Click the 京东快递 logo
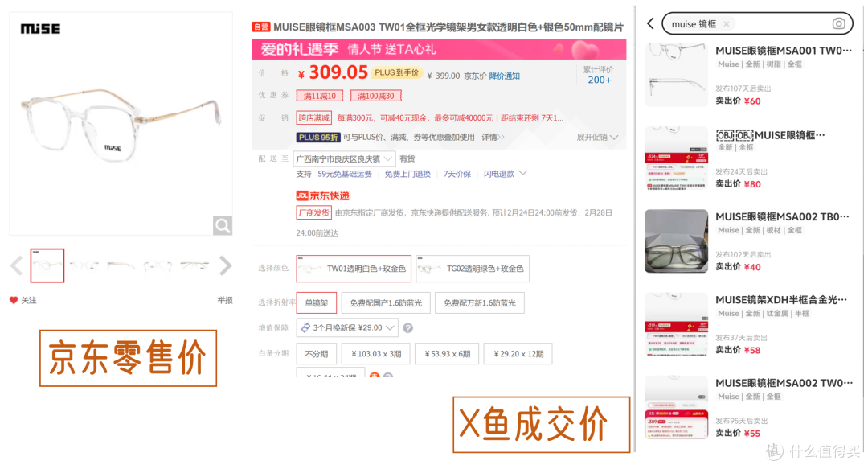Viewport: 868px width, 469px height. 323,195
